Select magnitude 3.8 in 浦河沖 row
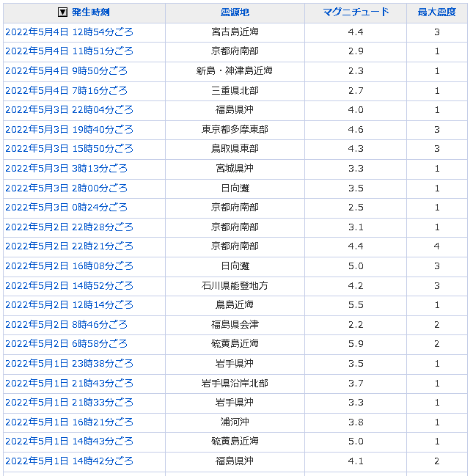The height and width of the screenshot is (476, 473). click(x=356, y=422)
